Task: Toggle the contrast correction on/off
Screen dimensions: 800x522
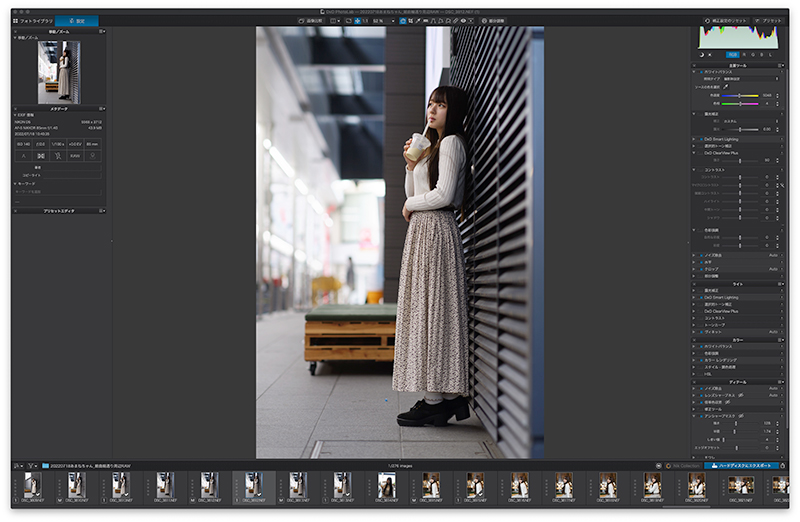Action: tap(701, 170)
